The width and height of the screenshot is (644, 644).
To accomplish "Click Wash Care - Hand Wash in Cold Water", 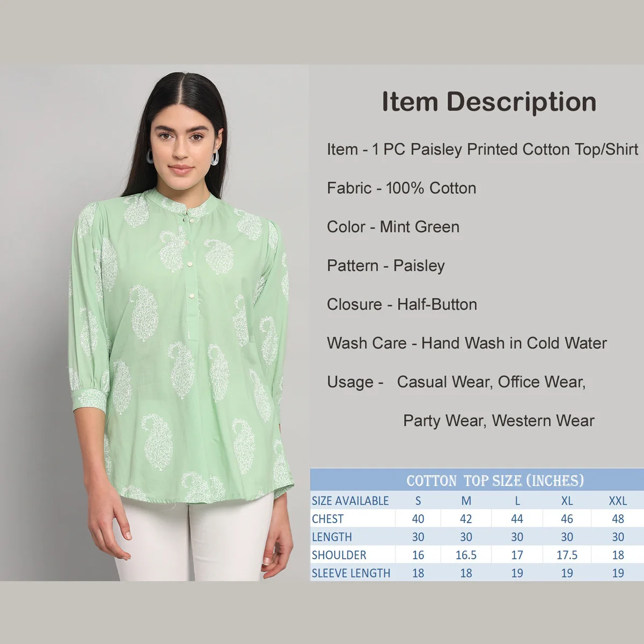I will coord(467,343).
